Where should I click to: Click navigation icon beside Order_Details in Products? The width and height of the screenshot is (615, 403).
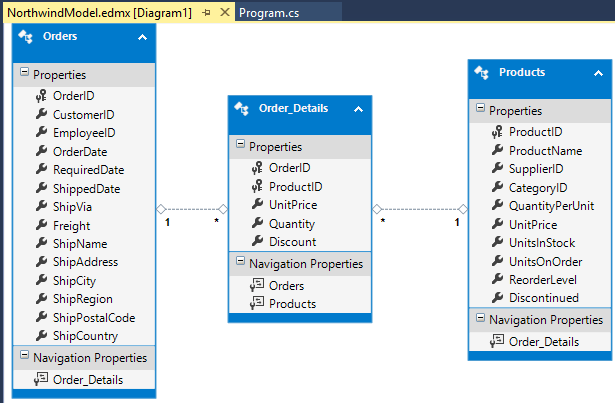[x=497, y=341]
